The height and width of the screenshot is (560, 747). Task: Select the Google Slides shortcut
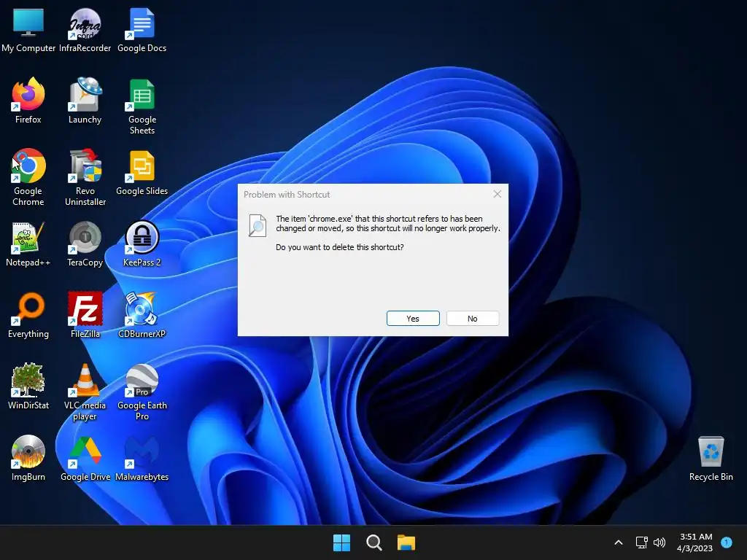click(142, 172)
